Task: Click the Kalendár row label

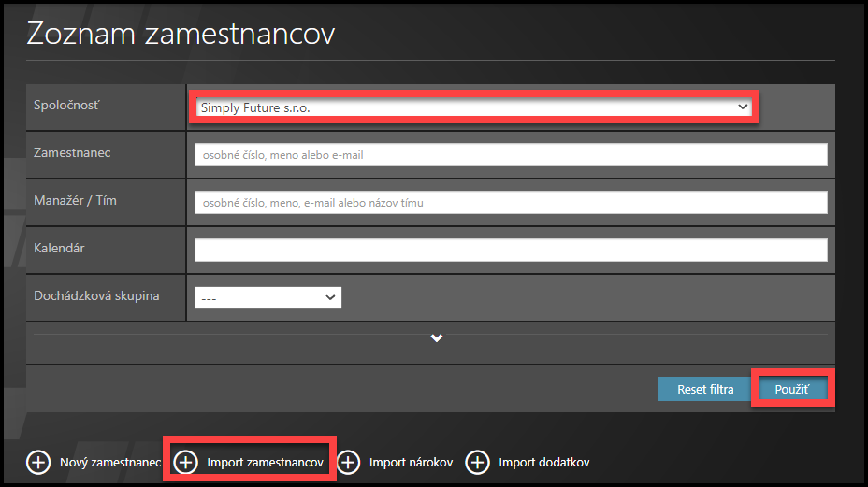Action: click(60, 248)
